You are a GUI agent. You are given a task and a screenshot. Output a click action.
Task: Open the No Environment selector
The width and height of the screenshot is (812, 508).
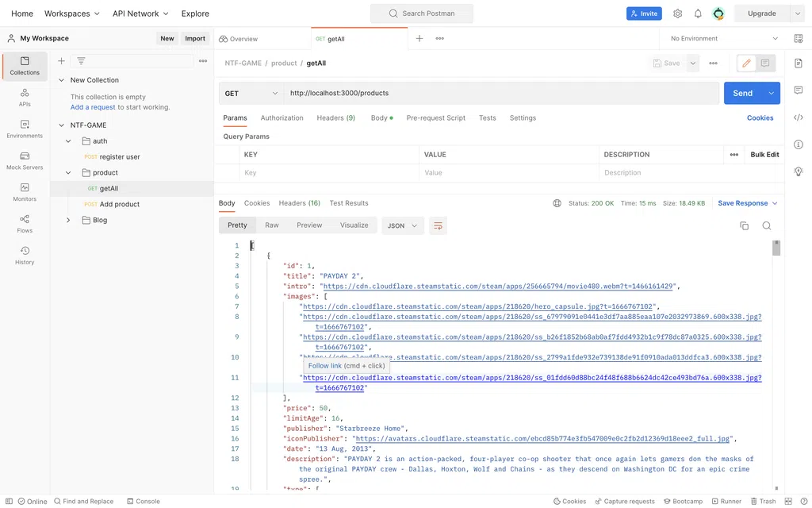pos(724,38)
